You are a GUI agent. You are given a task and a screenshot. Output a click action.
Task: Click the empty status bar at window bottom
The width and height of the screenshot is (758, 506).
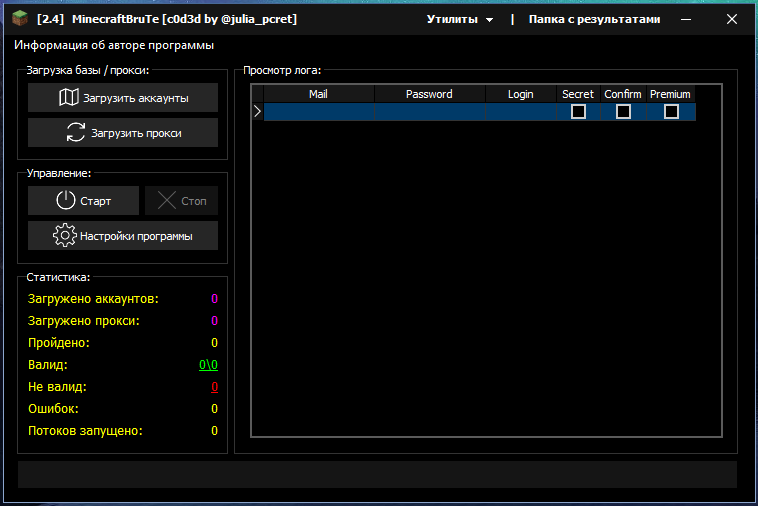(377, 474)
